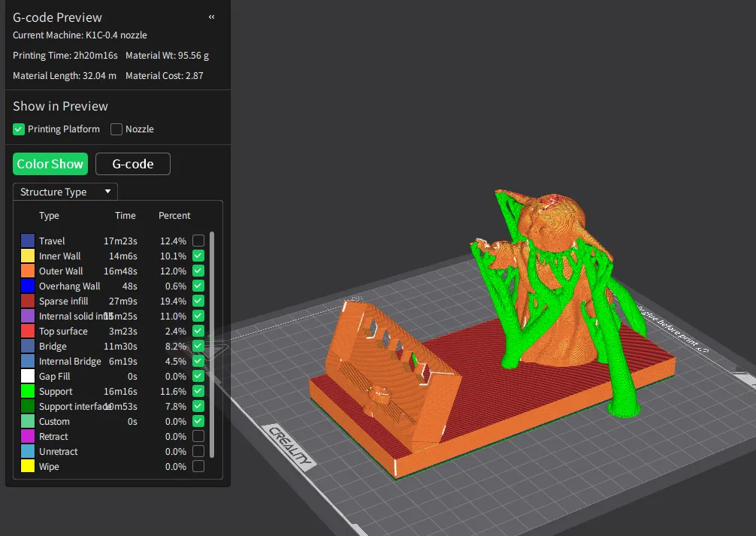
Task: Enable the Wipe checkbox
Action: tap(198, 467)
